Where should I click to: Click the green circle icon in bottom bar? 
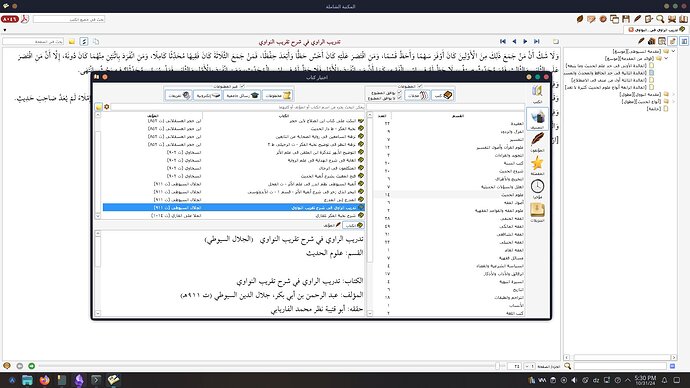pos(32,366)
